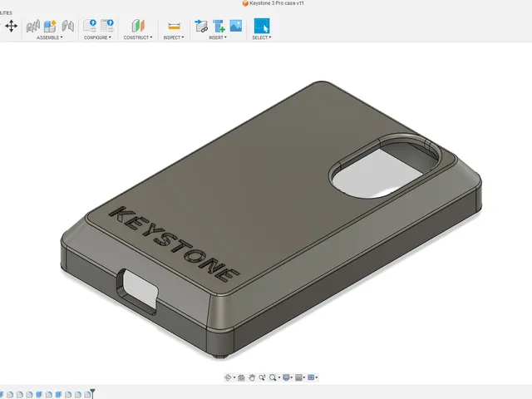
Task: Insert a canvas image via picture icon
Action: pyautogui.click(x=236, y=26)
